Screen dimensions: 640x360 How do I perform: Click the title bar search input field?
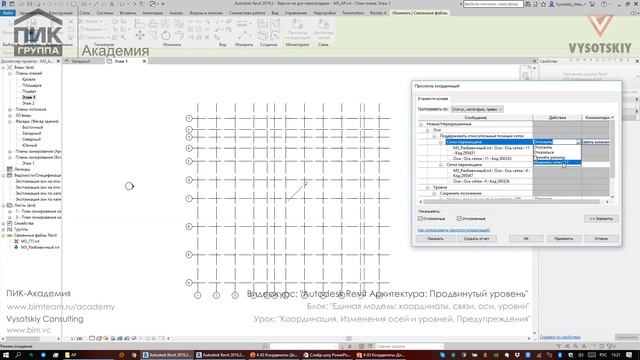pyautogui.click(x=493, y=4)
